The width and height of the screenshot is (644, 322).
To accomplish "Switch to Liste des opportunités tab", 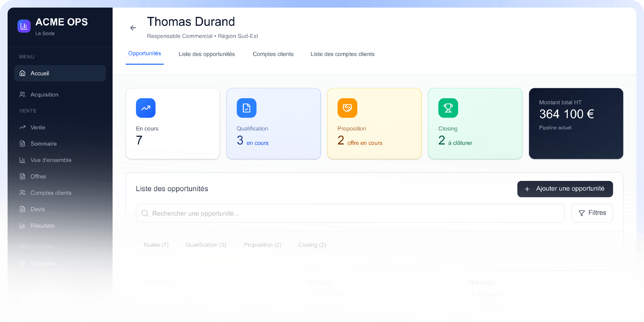I will (x=207, y=54).
